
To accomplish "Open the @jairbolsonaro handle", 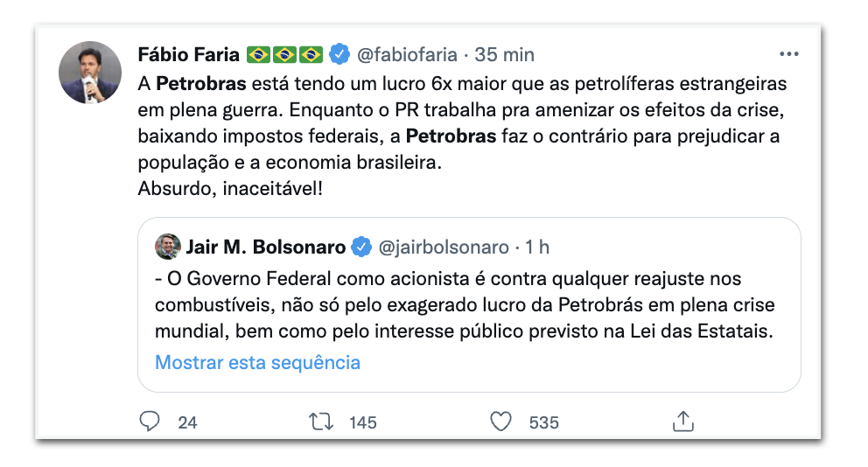I will point(444,247).
